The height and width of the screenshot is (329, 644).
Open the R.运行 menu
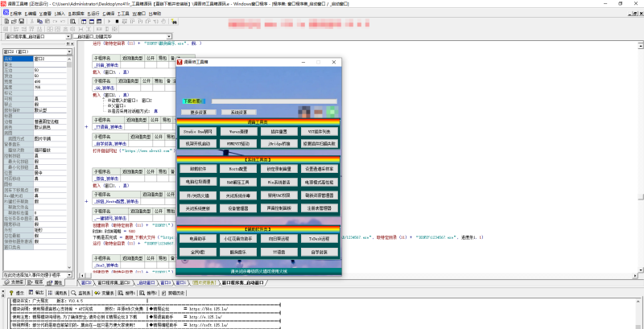coord(93,13)
